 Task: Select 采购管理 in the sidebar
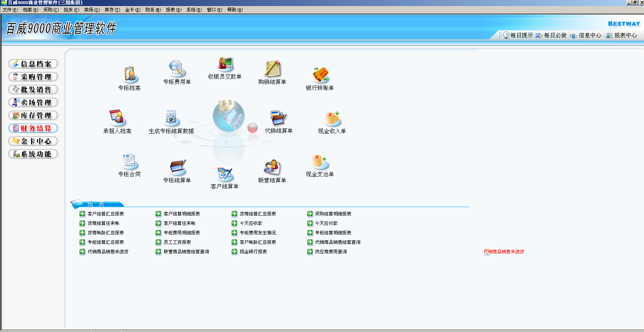pos(33,77)
